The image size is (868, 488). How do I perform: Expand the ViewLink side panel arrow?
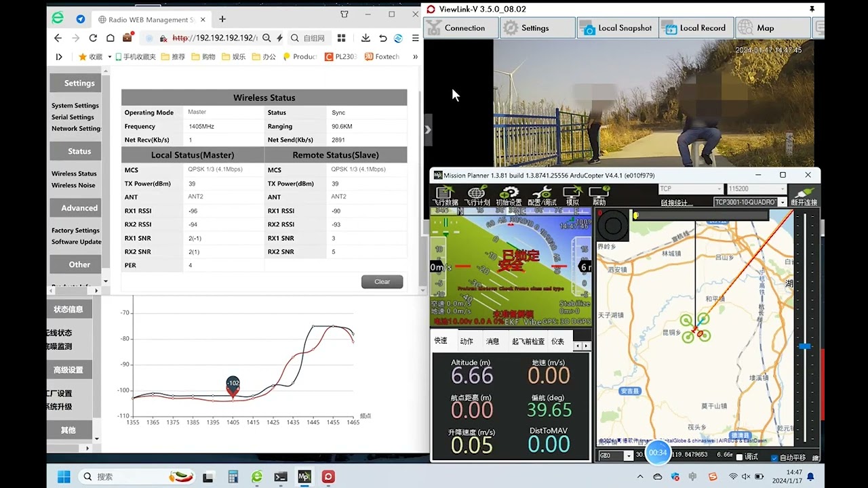pos(427,129)
